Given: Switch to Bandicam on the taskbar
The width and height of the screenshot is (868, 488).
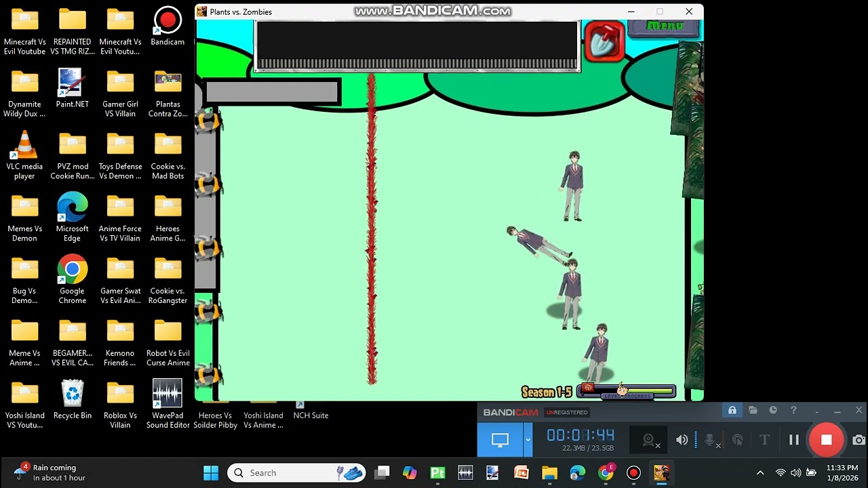Looking at the screenshot, I should coord(633,473).
